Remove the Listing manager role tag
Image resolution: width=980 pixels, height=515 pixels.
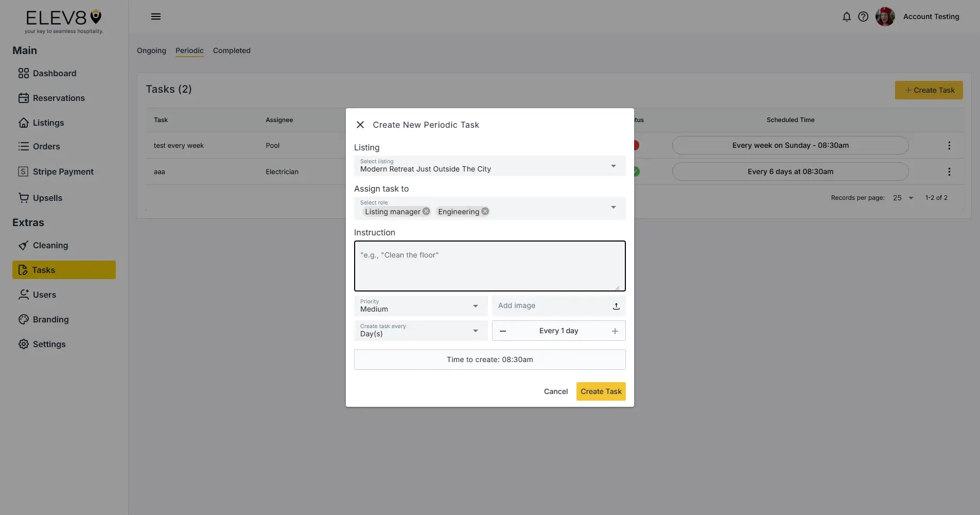(x=426, y=211)
